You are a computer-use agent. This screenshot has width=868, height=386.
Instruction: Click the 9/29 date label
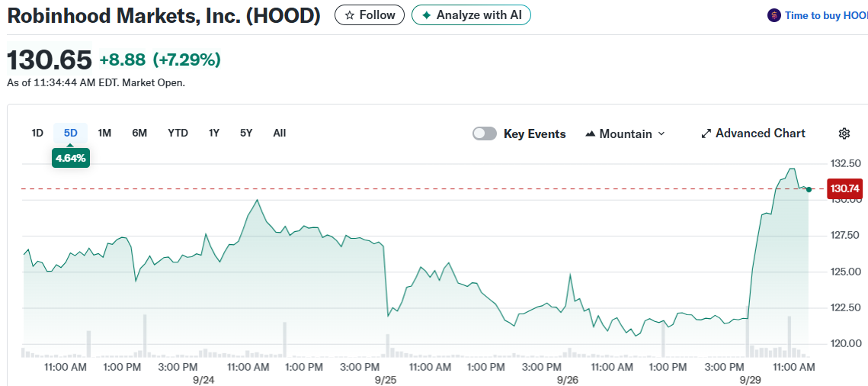click(x=750, y=380)
